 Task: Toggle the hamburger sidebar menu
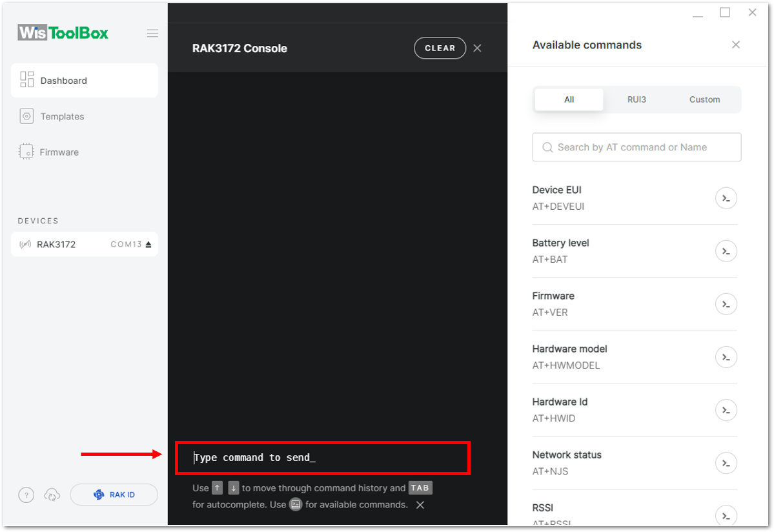click(152, 34)
